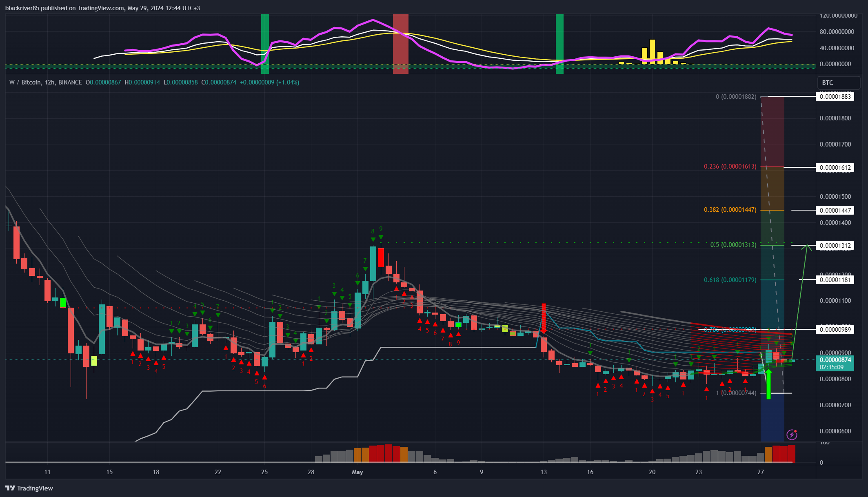
Task: Select the red down arrow drawing near 13
Action: pyautogui.click(x=544, y=318)
